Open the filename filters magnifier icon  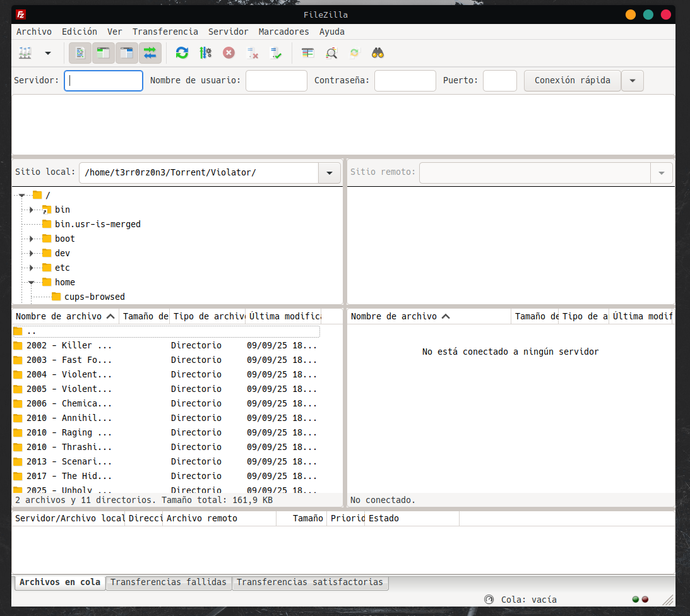pos(331,54)
